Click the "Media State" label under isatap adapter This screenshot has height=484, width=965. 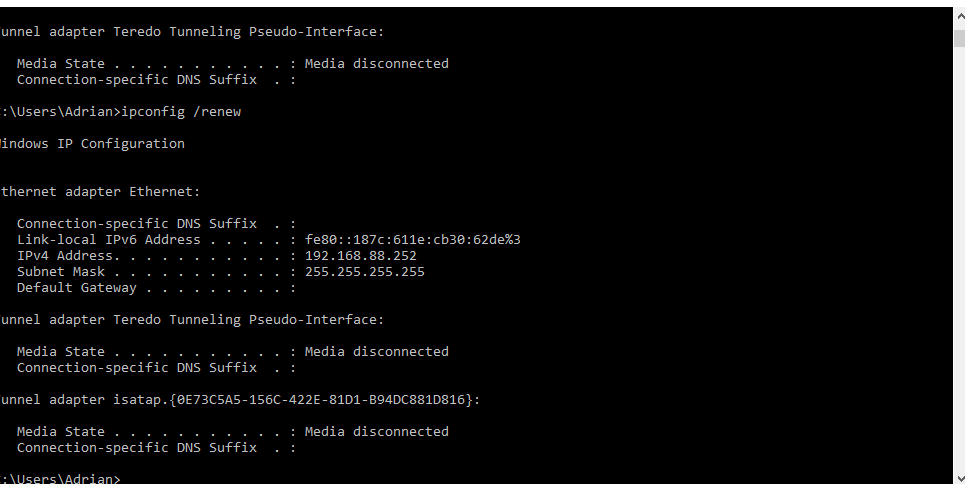[60, 432]
